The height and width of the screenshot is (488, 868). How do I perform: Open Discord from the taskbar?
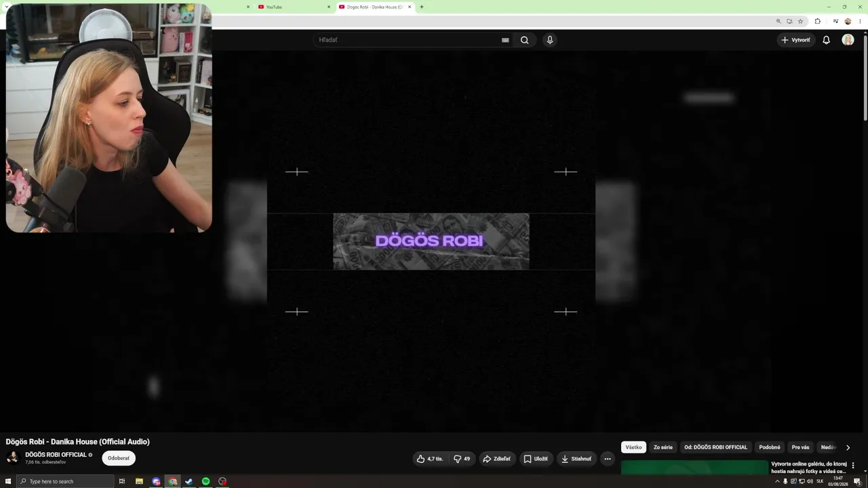(156, 481)
